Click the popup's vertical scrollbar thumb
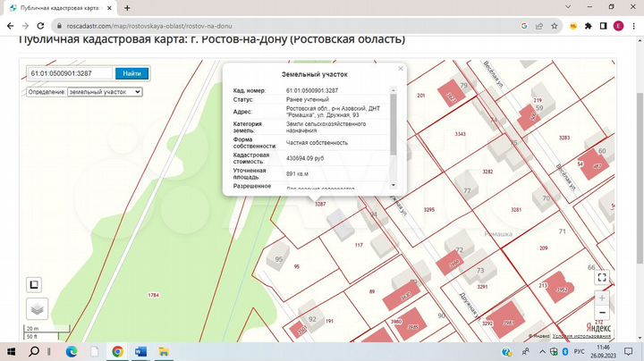 (x=393, y=124)
